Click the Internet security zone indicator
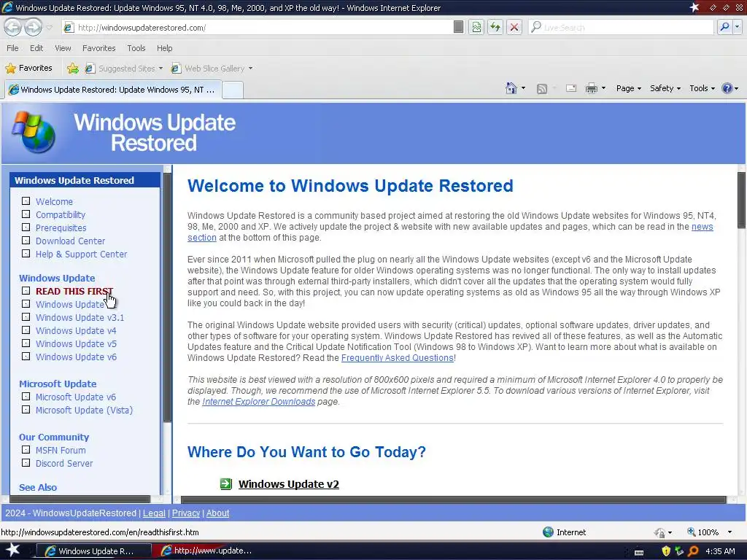Image resolution: width=747 pixels, height=560 pixels. 565,532
